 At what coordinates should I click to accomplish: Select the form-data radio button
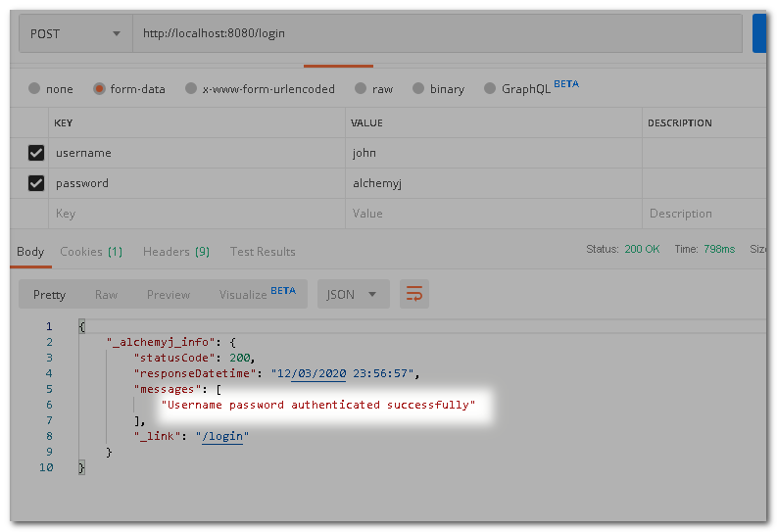click(99, 88)
